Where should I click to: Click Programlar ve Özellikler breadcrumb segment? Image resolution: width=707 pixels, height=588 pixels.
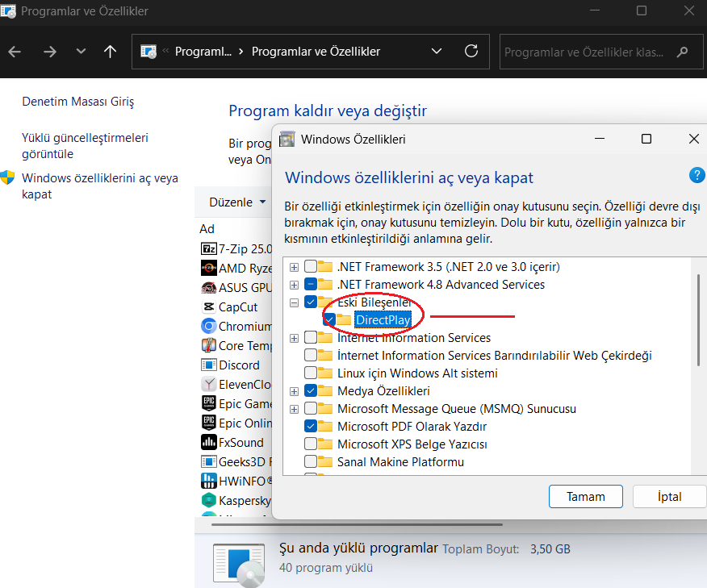(316, 52)
